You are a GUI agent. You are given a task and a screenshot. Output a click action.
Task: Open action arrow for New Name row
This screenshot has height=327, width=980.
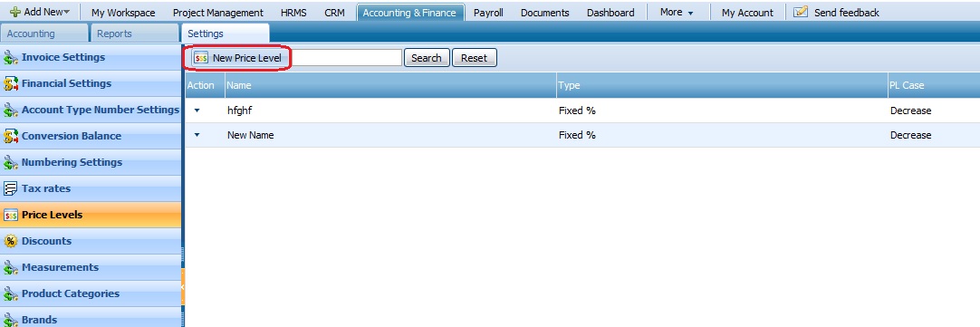pos(197,134)
